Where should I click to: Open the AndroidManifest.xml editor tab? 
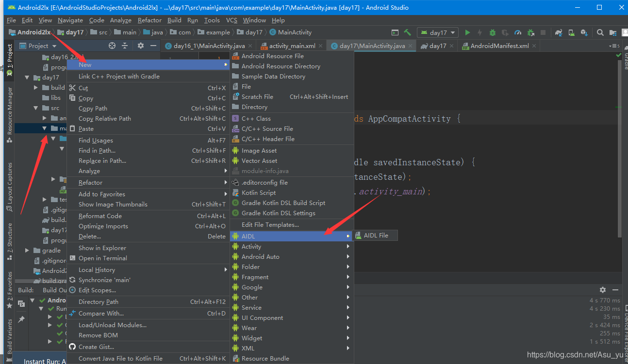pyautogui.click(x=499, y=46)
